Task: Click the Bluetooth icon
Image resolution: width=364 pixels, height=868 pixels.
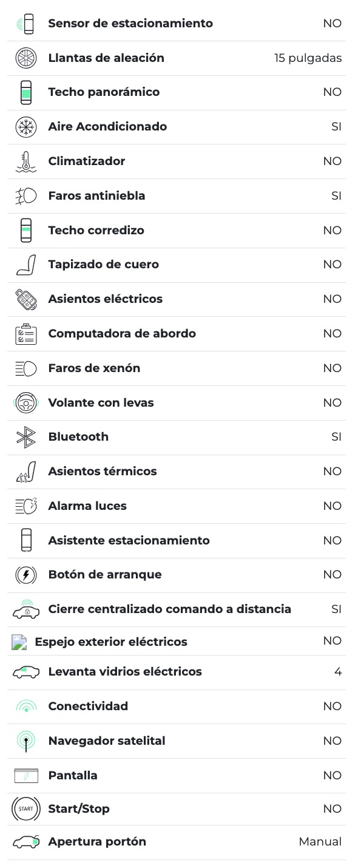Action: point(26,437)
